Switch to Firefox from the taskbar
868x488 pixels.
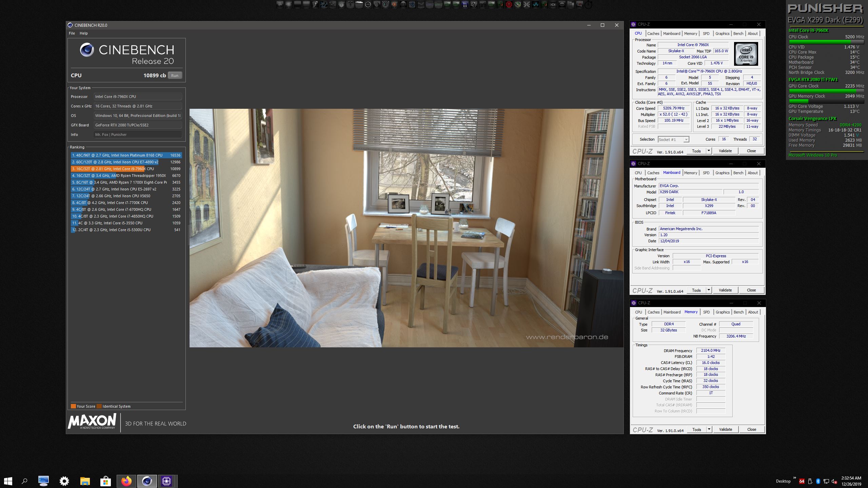coord(126,481)
